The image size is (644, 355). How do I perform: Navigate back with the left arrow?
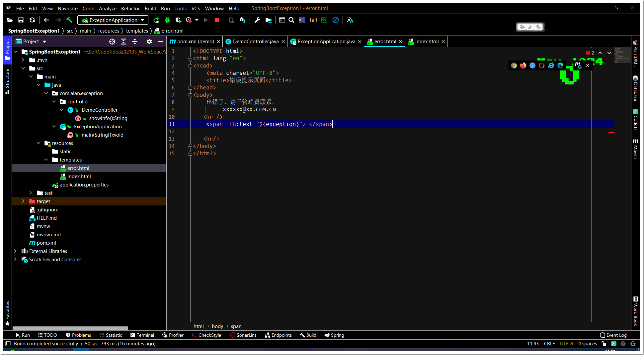coord(46,20)
